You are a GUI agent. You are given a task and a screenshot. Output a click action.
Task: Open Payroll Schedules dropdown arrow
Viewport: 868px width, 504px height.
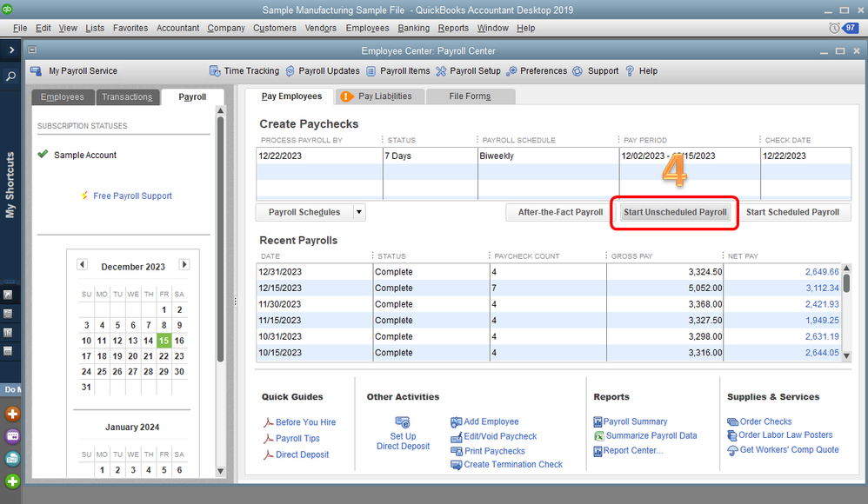click(x=358, y=212)
